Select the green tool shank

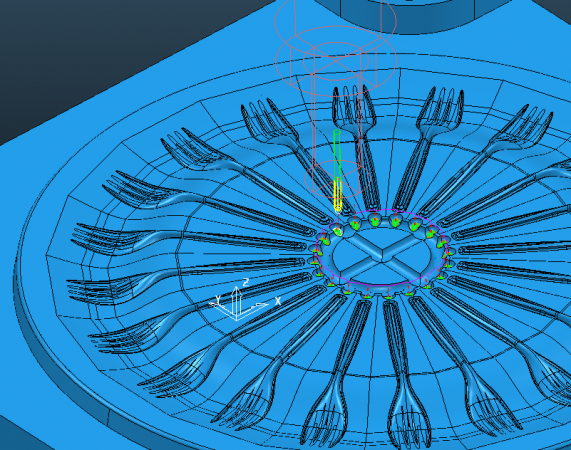[337, 155]
